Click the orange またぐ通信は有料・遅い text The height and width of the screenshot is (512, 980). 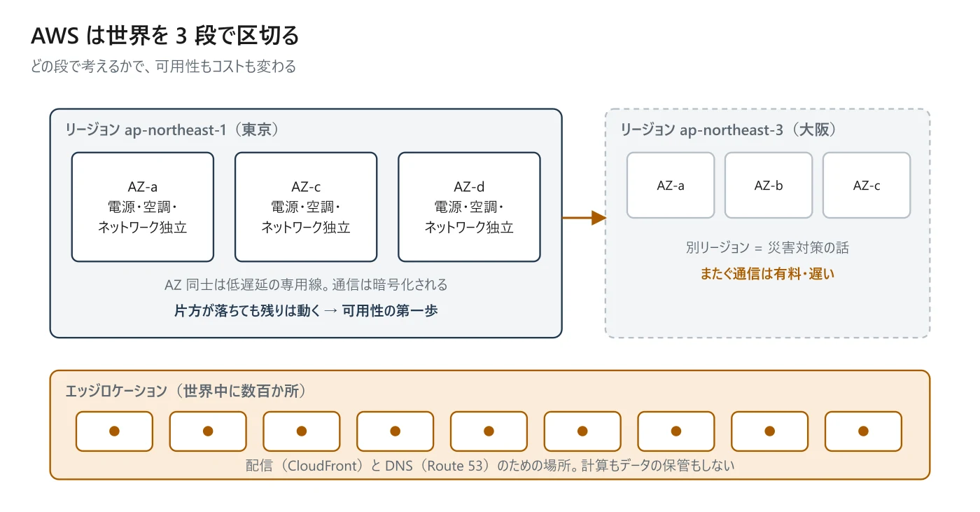click(768, 274)
